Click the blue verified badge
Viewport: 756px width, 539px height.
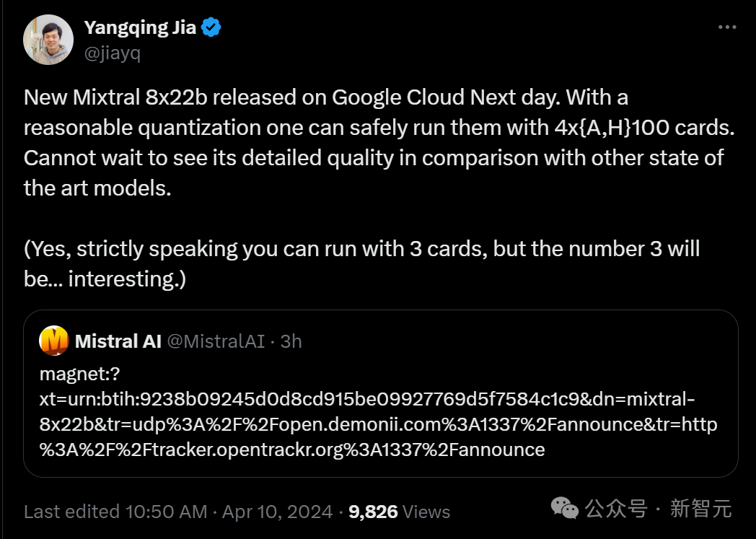coord(211,27)
